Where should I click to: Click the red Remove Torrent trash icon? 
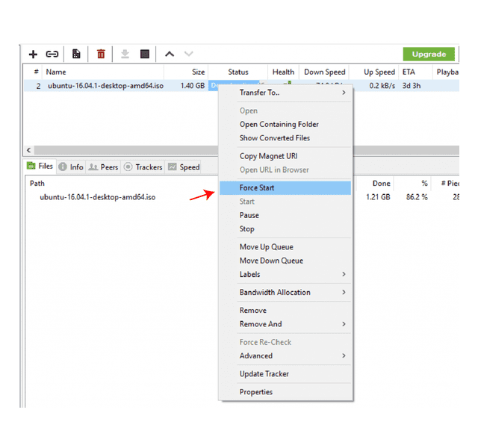[x=101, y=54]
